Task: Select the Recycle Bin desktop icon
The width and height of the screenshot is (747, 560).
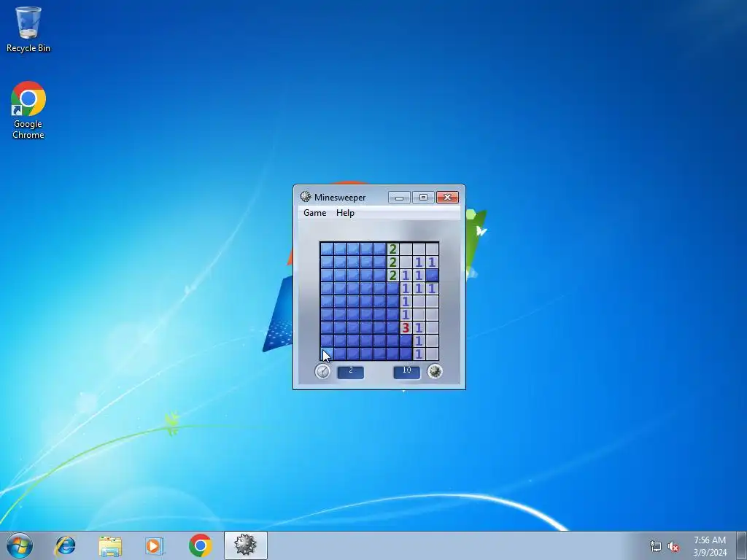Action: (28, 29)
